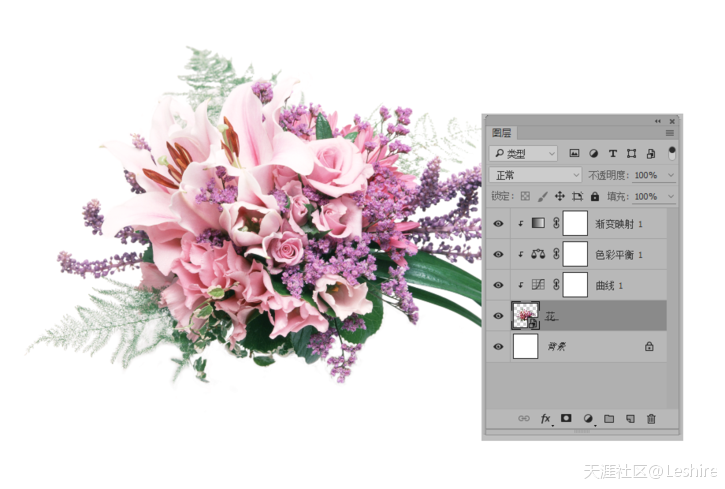Image resolution: width=725 pixels, height=489 pixels.
Task: Open the Layers panel hamburger menu
Action: click(670, 133)
